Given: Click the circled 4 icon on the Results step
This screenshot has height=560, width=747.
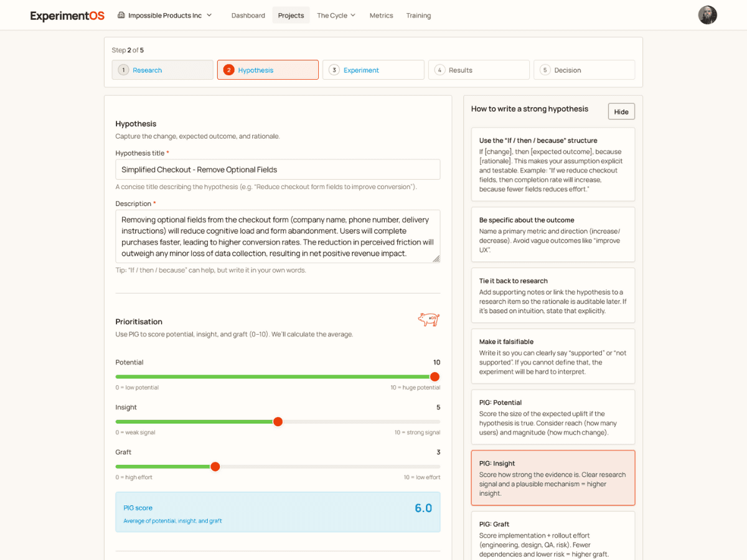Looking at the screenshot, I should (x=439, y=70).
